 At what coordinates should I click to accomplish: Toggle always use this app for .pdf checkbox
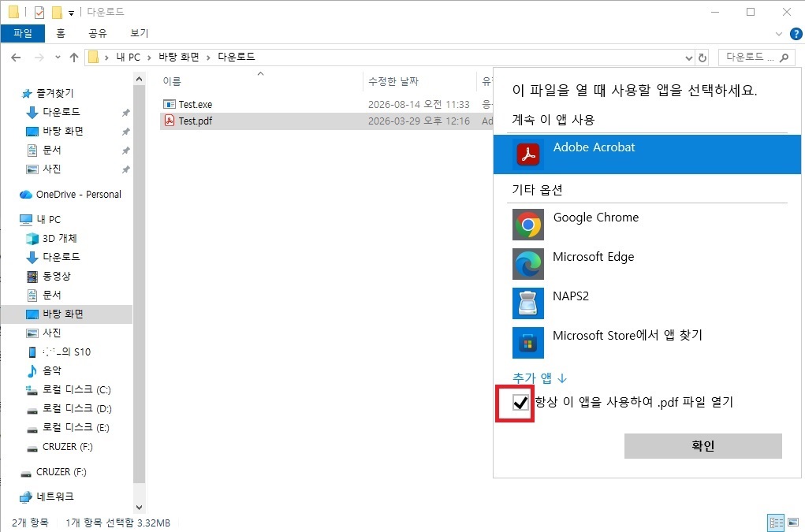[x=520, y=402]
